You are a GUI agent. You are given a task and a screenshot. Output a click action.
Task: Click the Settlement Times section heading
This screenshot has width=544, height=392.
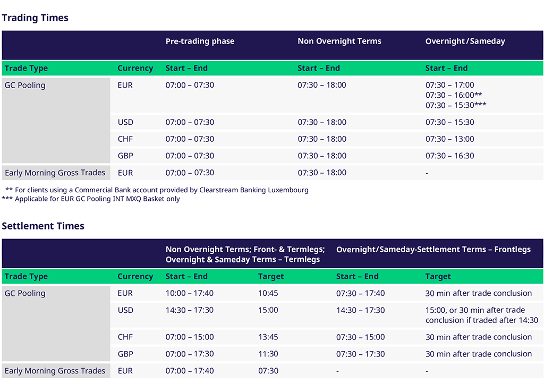click(43, 226)
